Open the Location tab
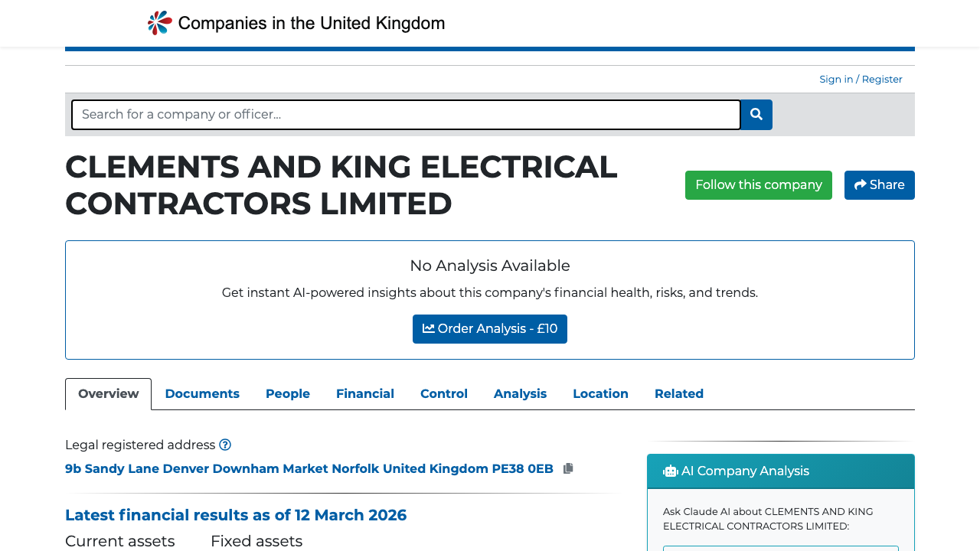The height and width of the screenshot is (551, 980). pos(600,393)
